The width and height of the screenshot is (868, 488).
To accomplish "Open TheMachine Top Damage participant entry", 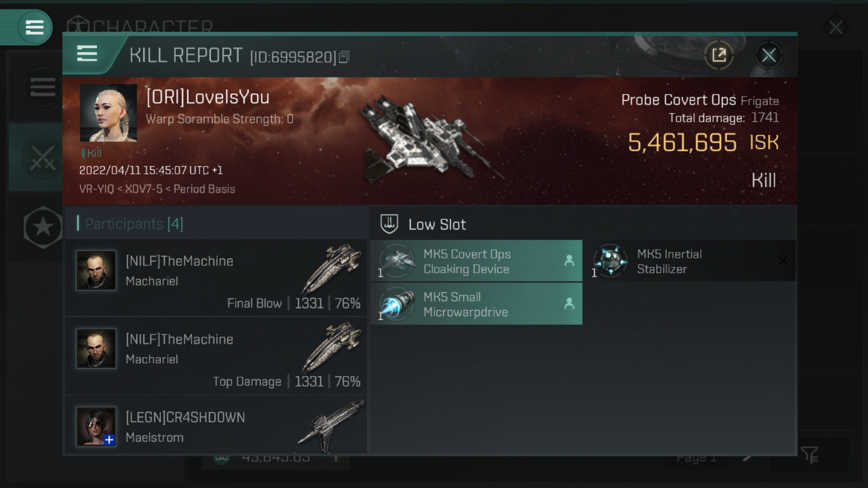I will pos(216,356).
